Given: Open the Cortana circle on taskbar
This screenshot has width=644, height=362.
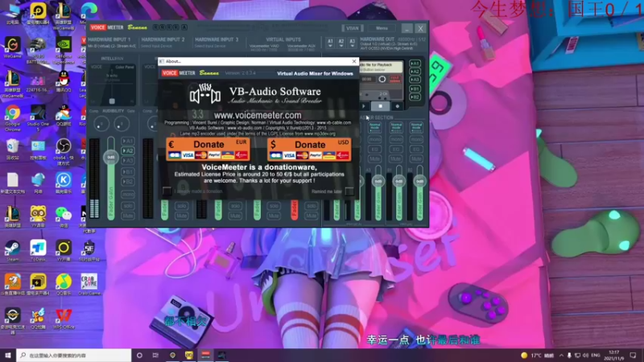Looking at the screenshot, I should click(139, 355).
